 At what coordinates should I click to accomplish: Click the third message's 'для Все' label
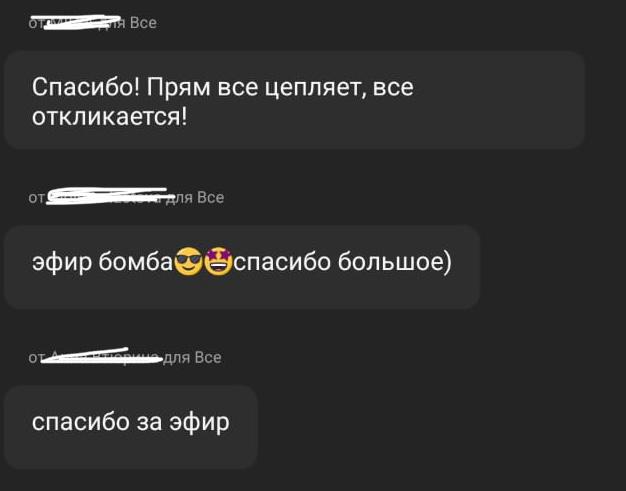(192, 357)
